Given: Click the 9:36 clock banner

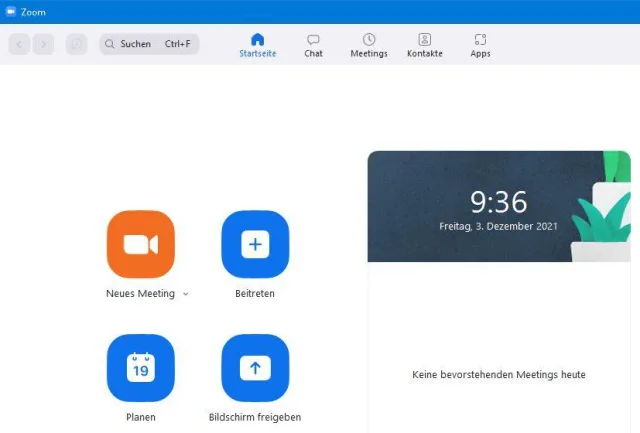Looking at the screenshot, I should click(x=499, y=207).
